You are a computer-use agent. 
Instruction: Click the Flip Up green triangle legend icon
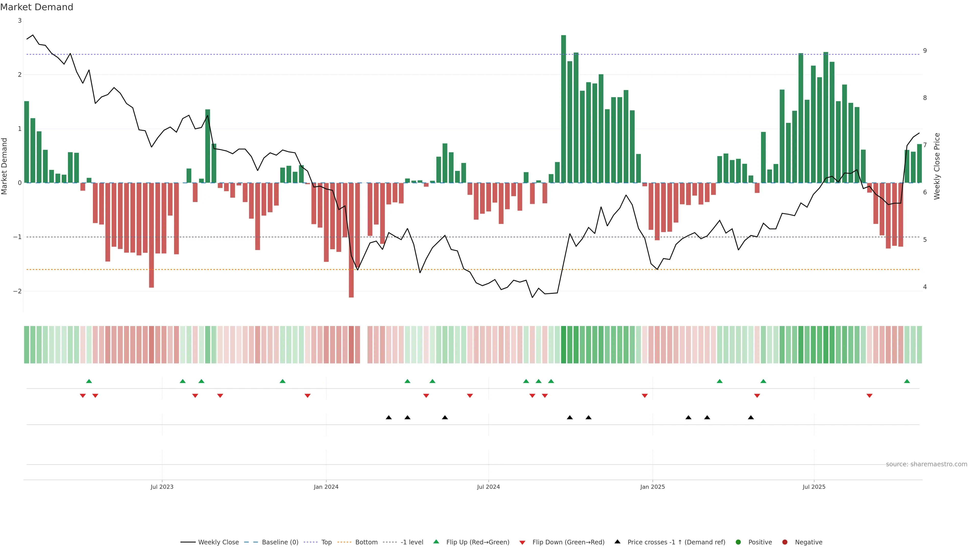pyautogui.click(x=436, y=542)
